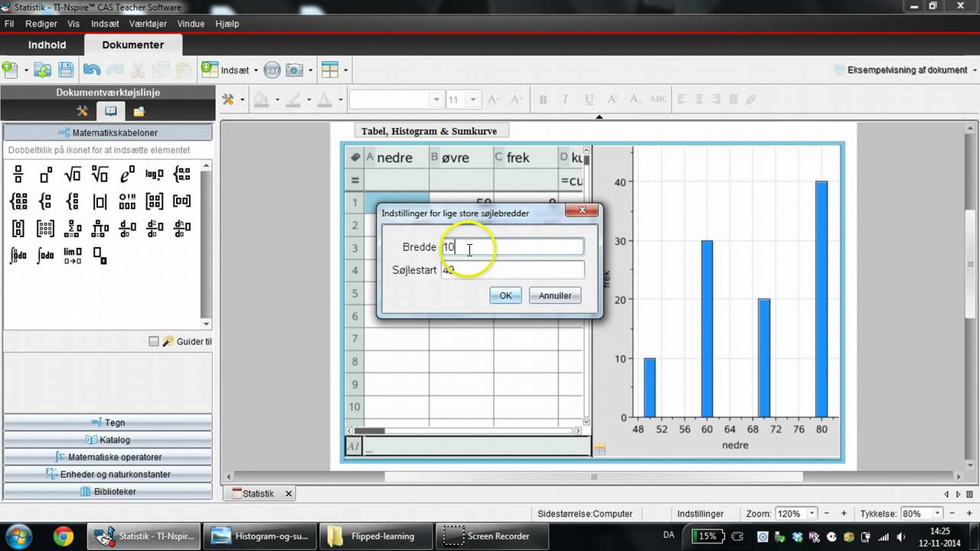Viewport: 980px width, 551px height.
Task: Click the Søjlestart input field
Action: tap(512, 269)
